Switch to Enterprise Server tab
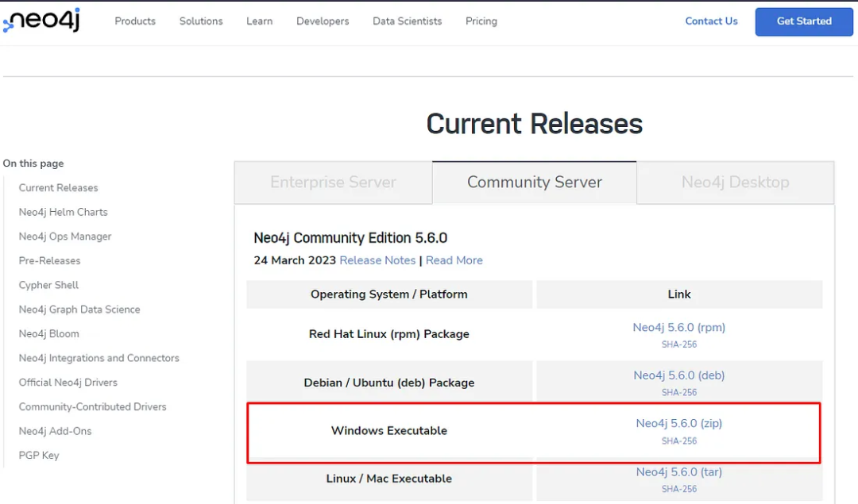The width and height of the screenshot is (858, 504). 333,183
